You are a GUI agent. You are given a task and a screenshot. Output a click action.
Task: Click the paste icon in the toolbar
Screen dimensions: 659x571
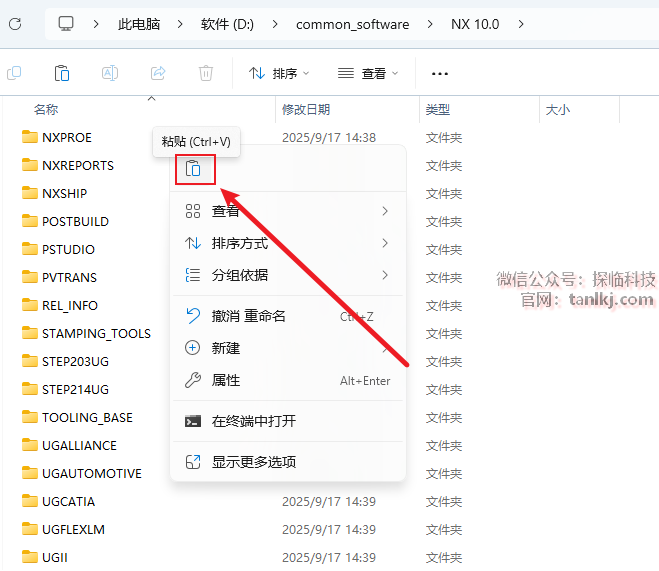[x=62, y=73]
